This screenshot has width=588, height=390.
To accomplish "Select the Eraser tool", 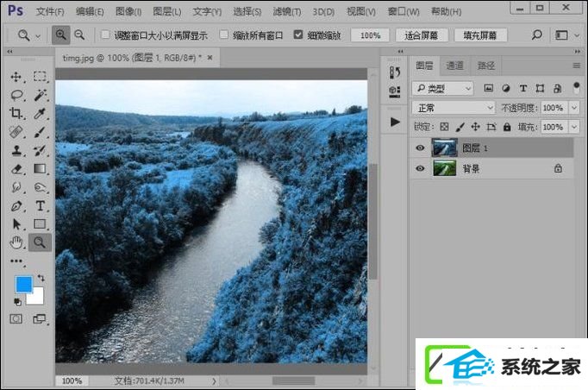I will pyautogui.click(x=16, y=169).
